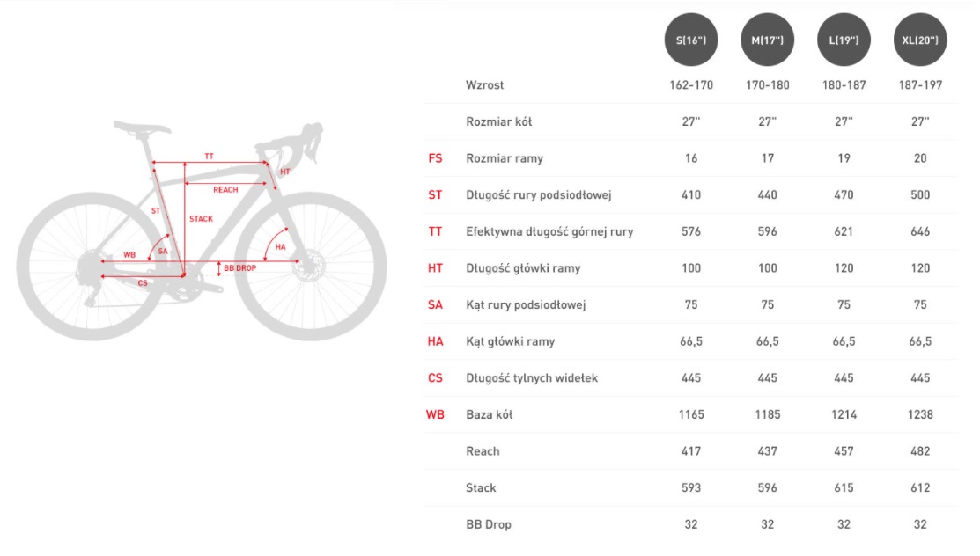Click the 1238 wheelbase value
The width and height of the screenshot is (980, 556).
(x=920, y=414)
